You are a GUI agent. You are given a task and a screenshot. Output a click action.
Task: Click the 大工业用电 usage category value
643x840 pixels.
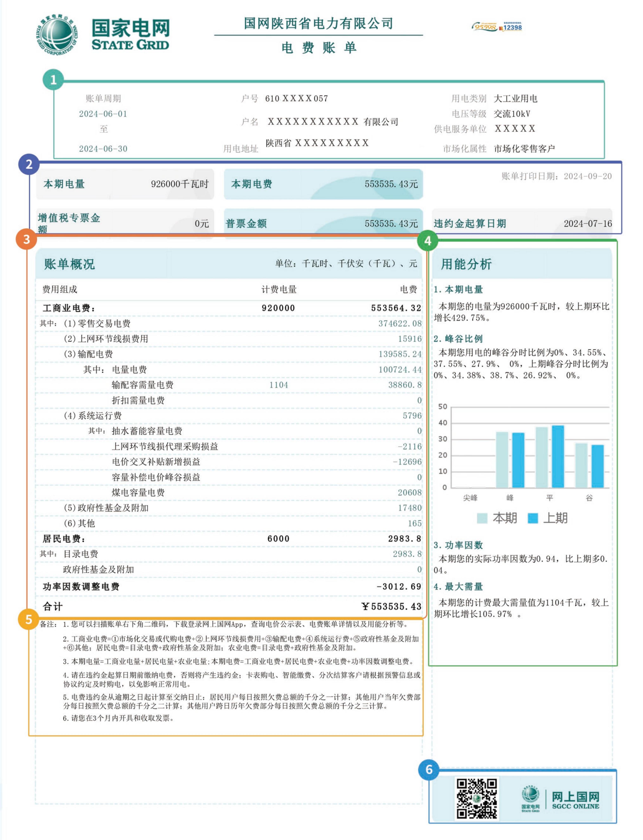[516, 98]
